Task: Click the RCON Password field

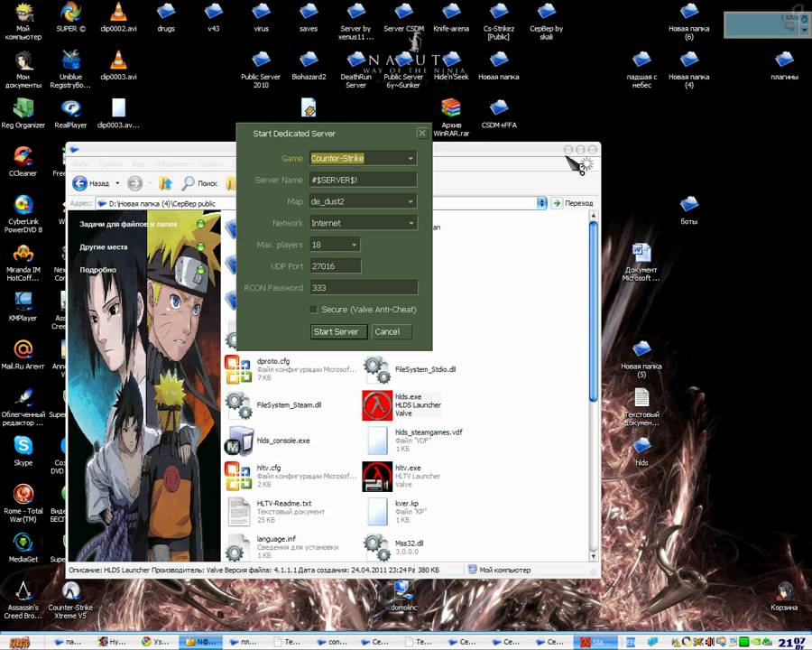Action: click(364, 288)
